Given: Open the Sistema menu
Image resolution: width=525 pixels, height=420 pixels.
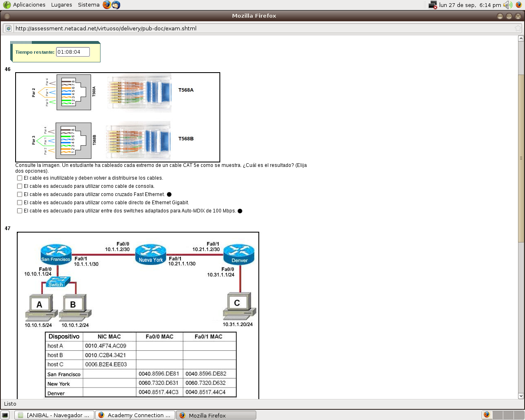Looking at the screenshot, I should [x=89, y=5].
